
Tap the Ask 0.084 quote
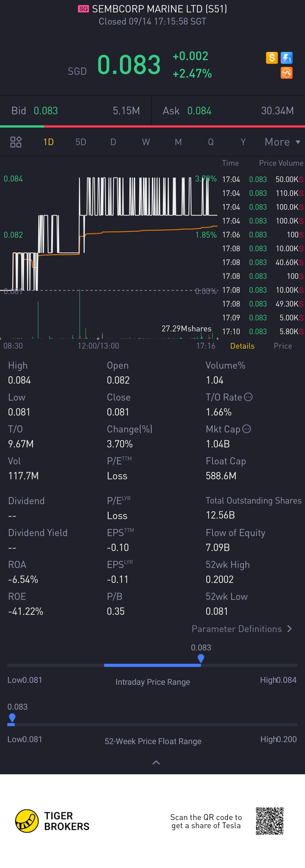click(x=228, y=111)
